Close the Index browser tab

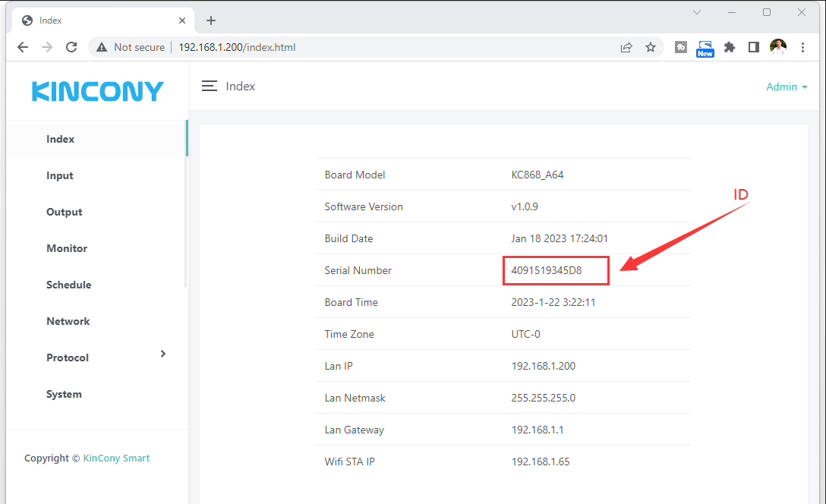coord(182,20)
